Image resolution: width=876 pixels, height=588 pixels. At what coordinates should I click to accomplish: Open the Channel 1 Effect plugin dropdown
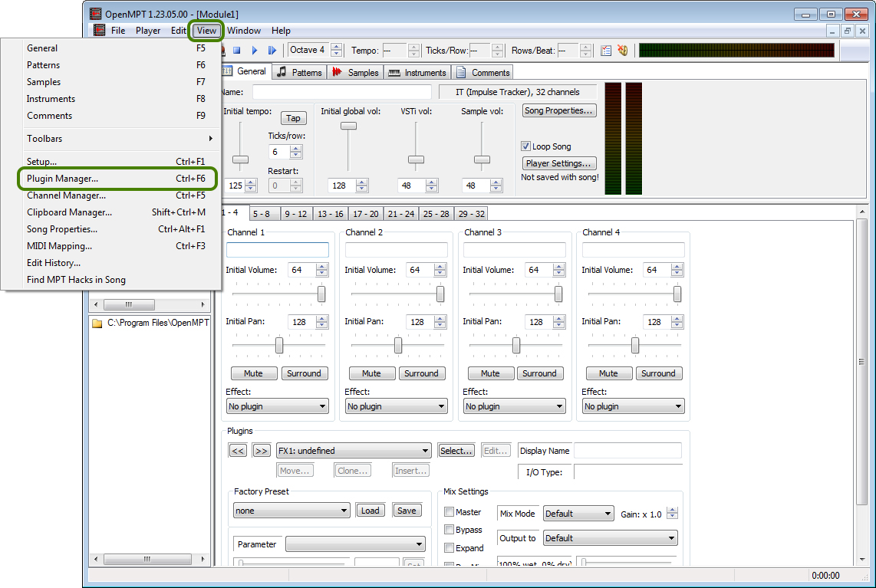pos(277,406)
